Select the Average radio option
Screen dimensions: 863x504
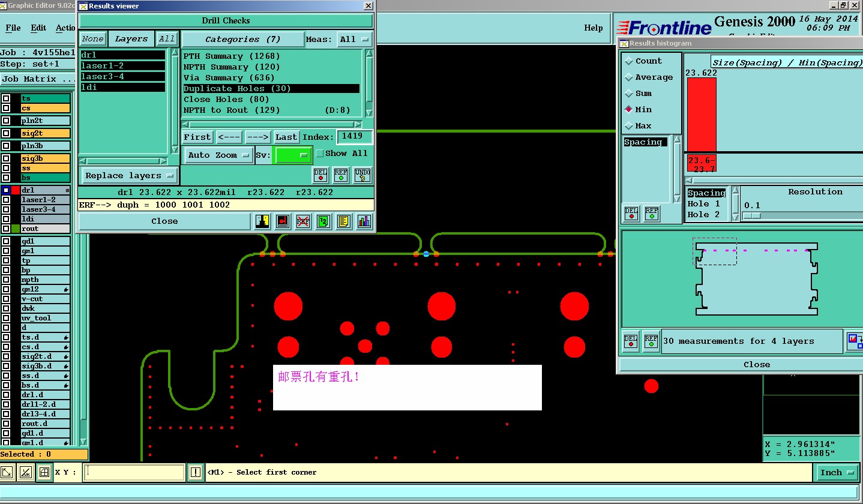point(629,77)
